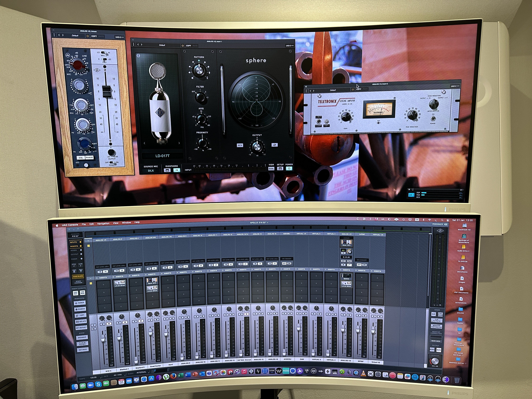Toggle the PAD button on ANALOG 1/2

[349, 261]
